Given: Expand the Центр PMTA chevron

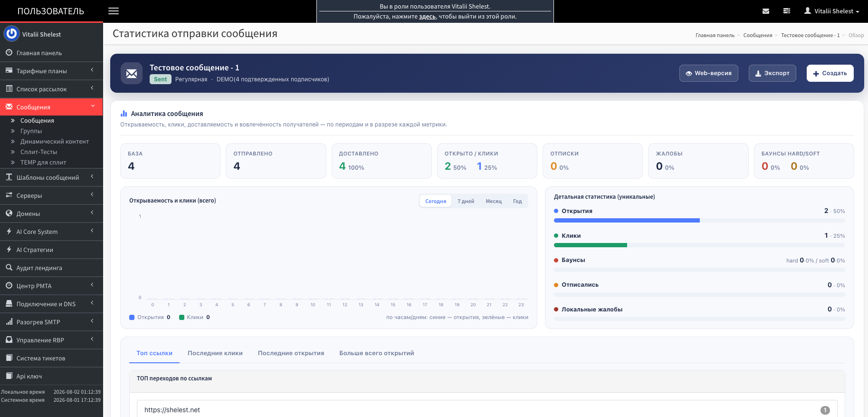Looking at the screenshot, I should tap(92, 285).
